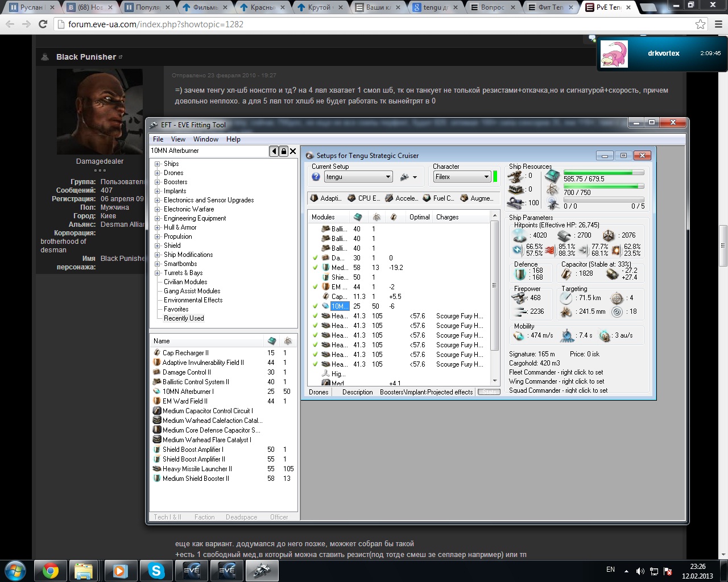Click the blue help icon beside setup name
Screen dimensions: 728x582
pyautogui.click(x=316, y=177)
